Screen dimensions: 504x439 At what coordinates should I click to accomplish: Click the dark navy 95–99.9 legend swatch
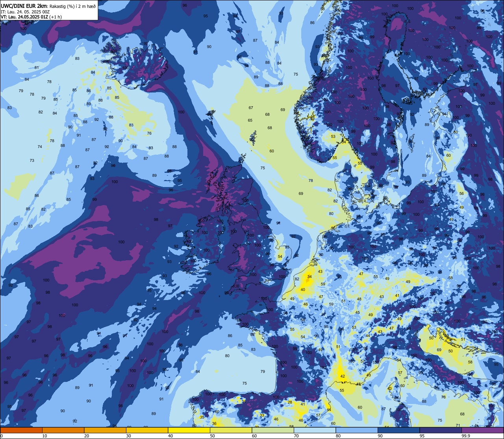tap(441, 430)
